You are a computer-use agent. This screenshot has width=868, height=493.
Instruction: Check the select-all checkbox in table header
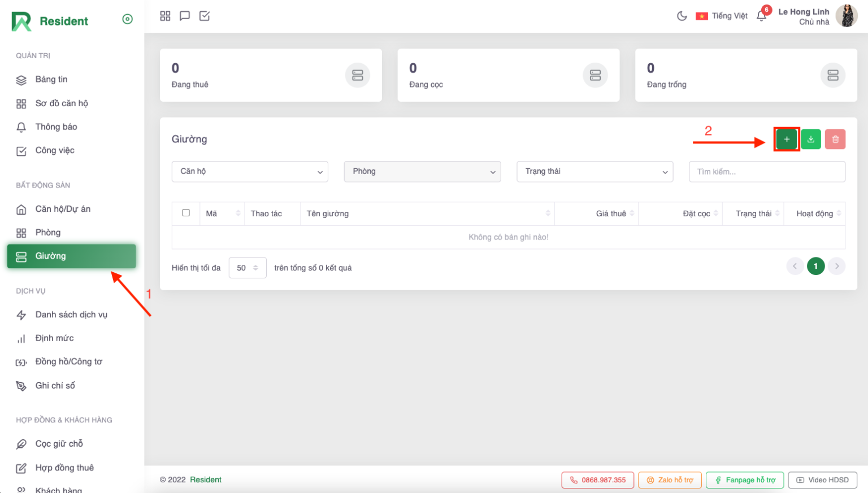(186, 213)
